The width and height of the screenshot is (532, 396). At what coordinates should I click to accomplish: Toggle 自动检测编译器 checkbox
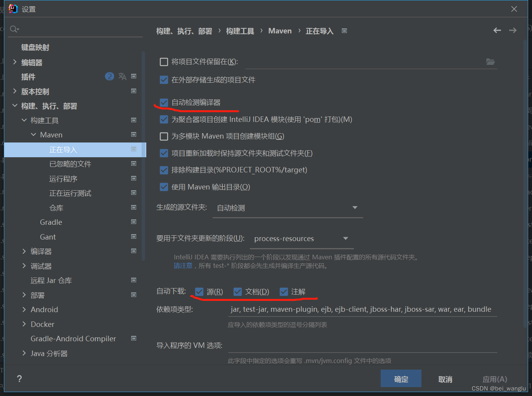tap(164, 102)
